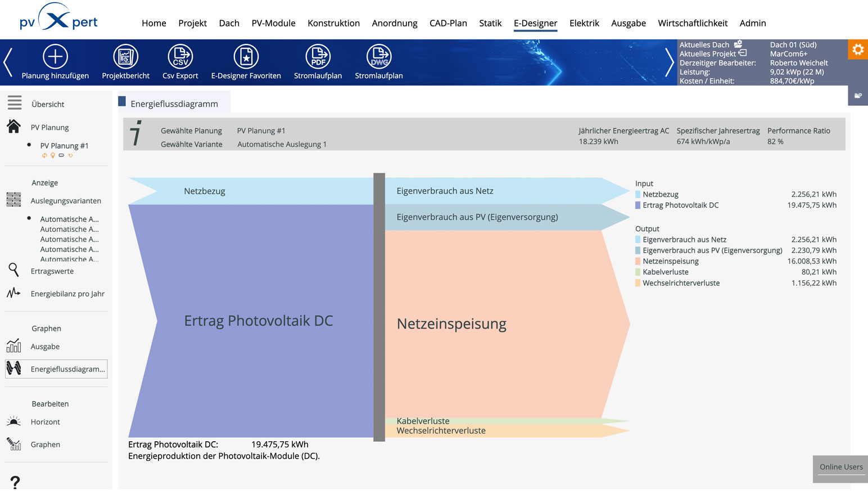The width and height of the screenshot is (868, 498).
Task: Select PV Planung #1 in sidebar
Action: point(64,146)
